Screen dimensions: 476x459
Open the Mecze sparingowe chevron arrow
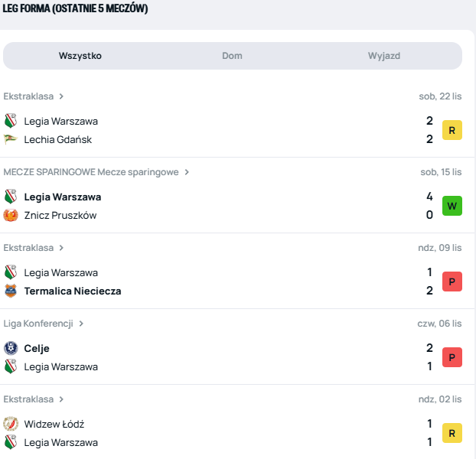(187, 172)
